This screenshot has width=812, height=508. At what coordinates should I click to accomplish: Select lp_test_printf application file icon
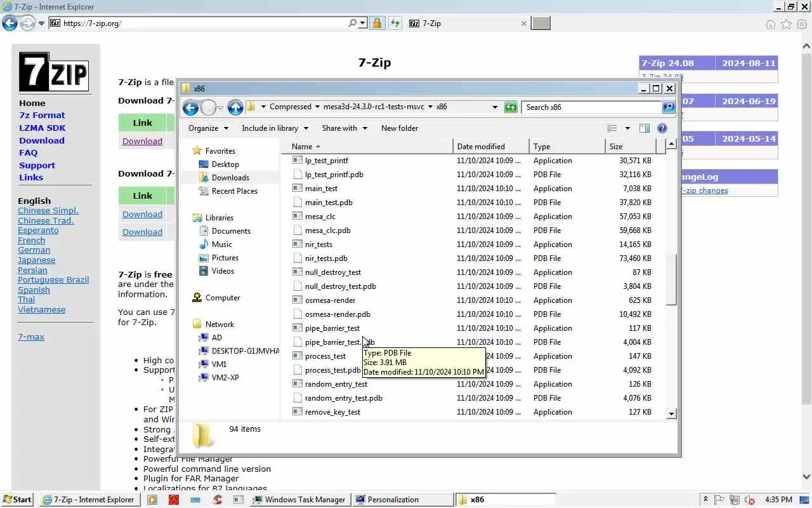(298, 161)
